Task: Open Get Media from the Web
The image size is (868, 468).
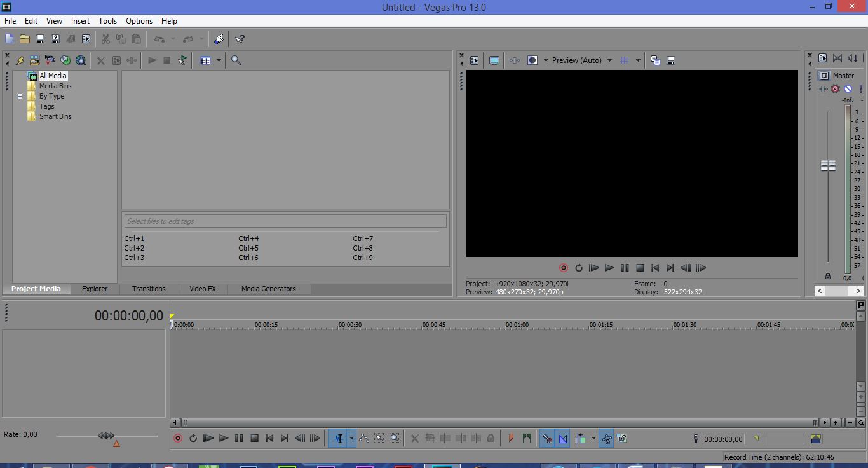Action: [x=81, y=60]
